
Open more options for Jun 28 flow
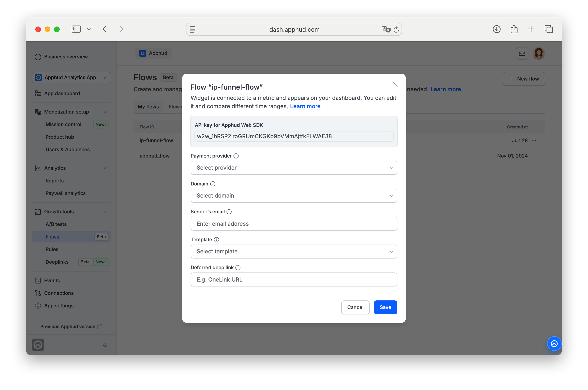tap(534, 141)
